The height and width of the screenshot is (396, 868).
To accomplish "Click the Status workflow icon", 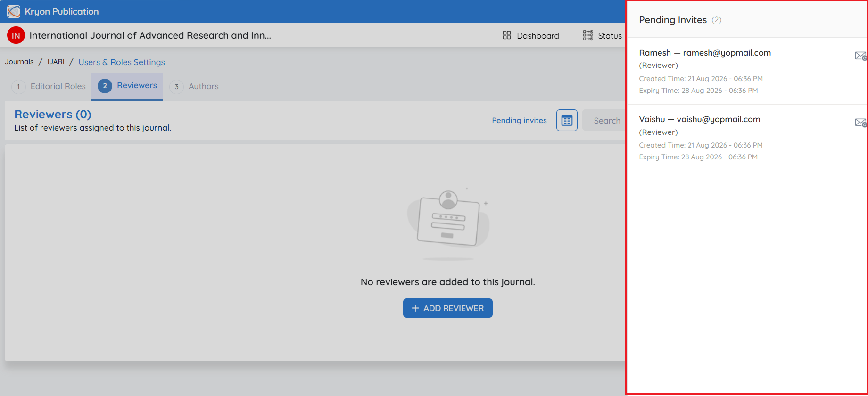I will click(x=588, y=35).
